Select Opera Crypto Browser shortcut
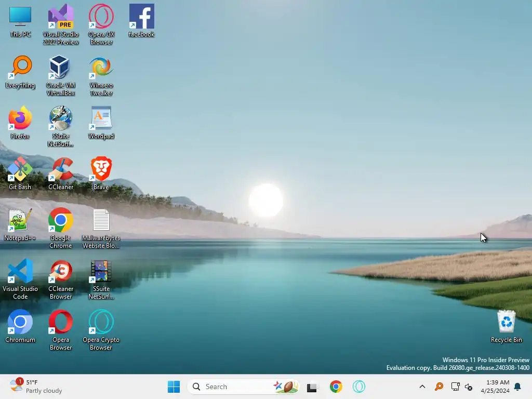Viewport: 532px width, 399px height. [x=101, y=330]
